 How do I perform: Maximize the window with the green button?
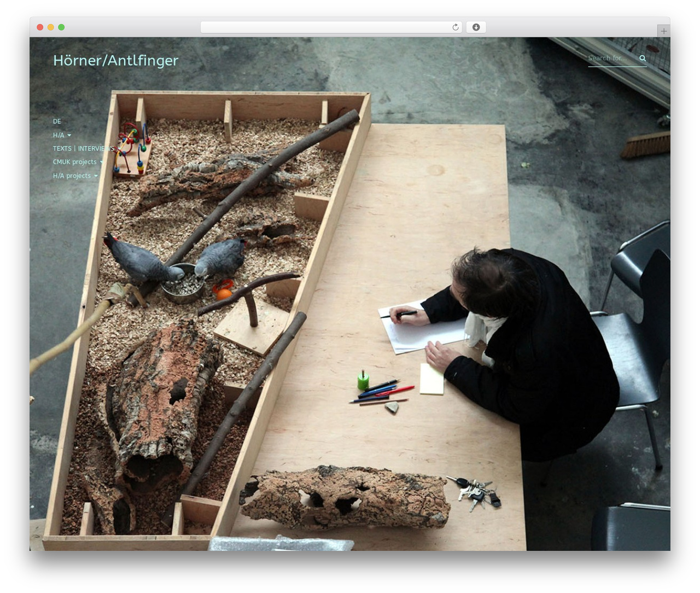[61, 27]
